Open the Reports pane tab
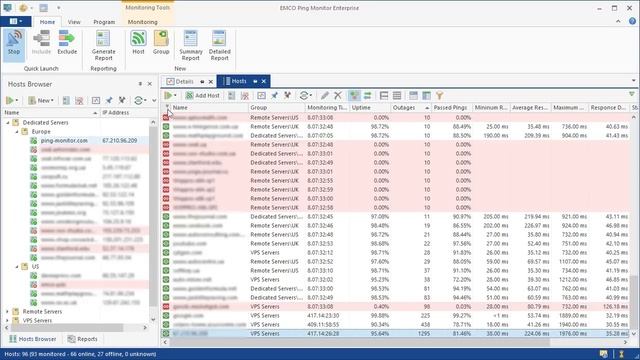640x360 pixels. (82, 339)
